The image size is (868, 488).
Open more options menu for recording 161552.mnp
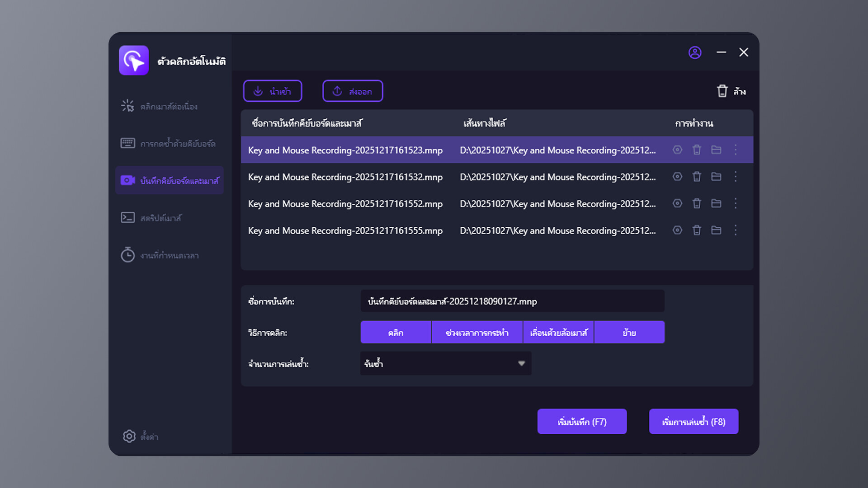click(736, 203)
